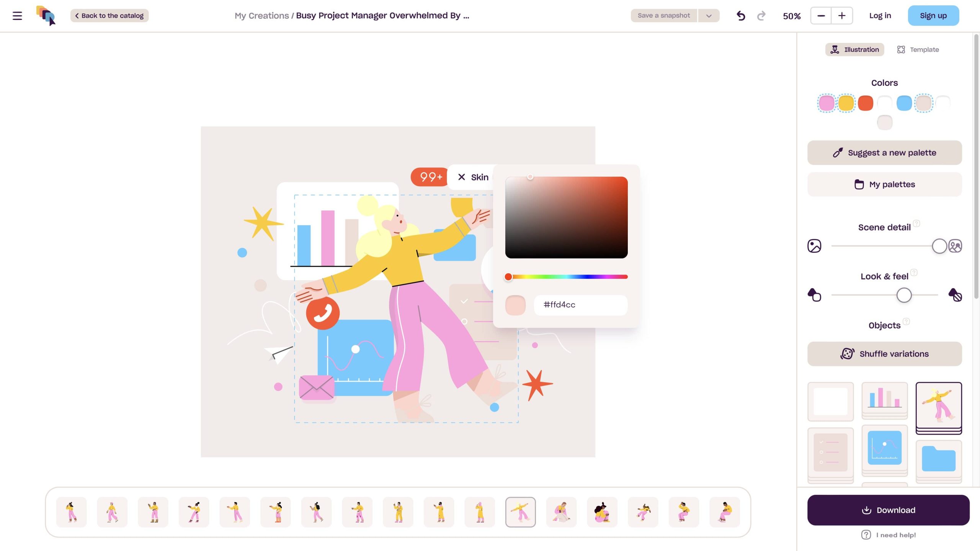Click the undo arrow icon
980x551 pixels.
tap(741, 16)
